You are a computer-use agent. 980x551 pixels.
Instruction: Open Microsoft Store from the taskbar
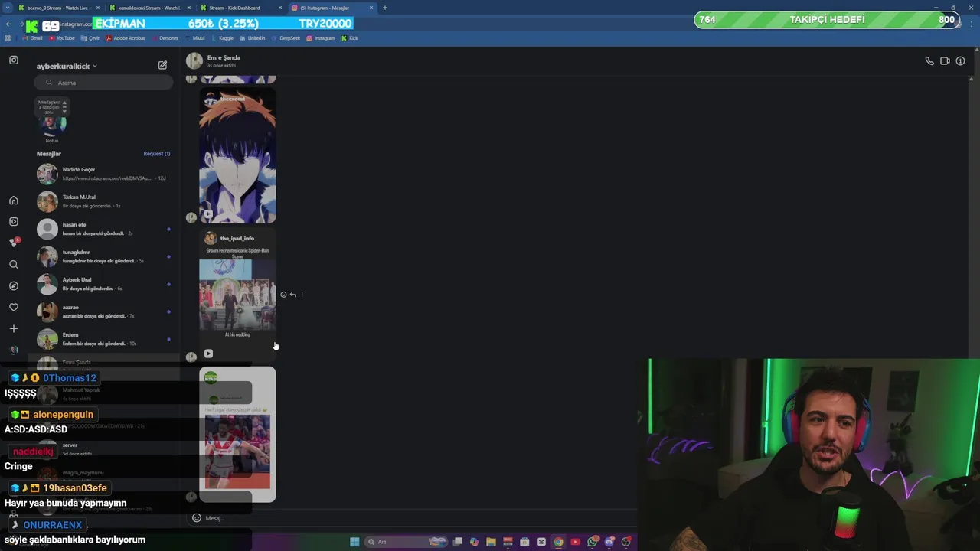coord(524,542)
